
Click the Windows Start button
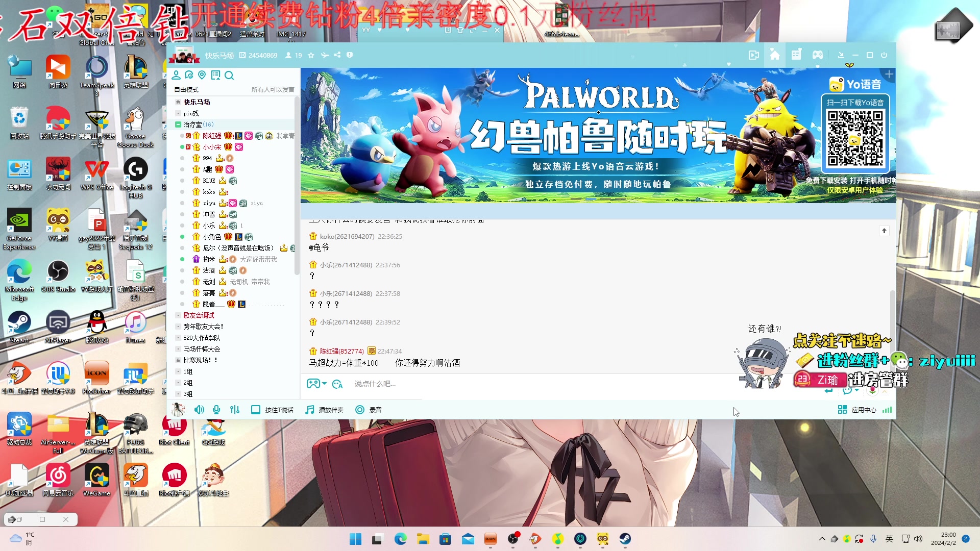point(355,539)
